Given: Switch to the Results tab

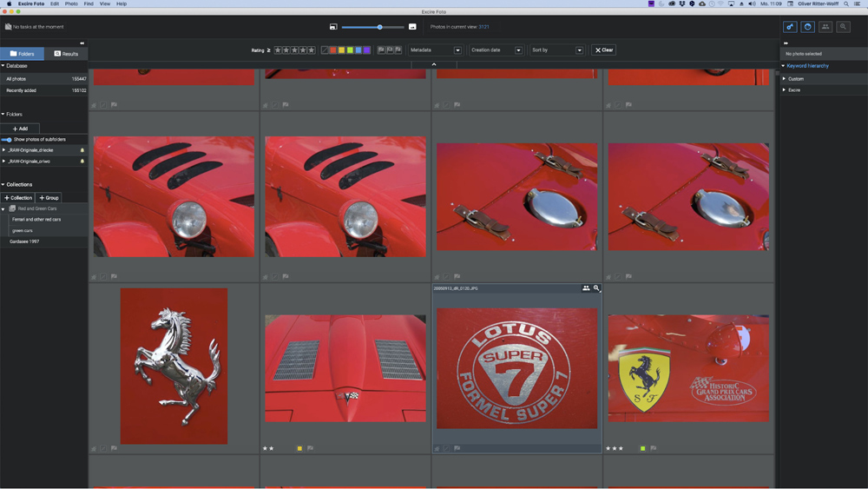Looking at the screenshot, I should (x=66, y=54).
